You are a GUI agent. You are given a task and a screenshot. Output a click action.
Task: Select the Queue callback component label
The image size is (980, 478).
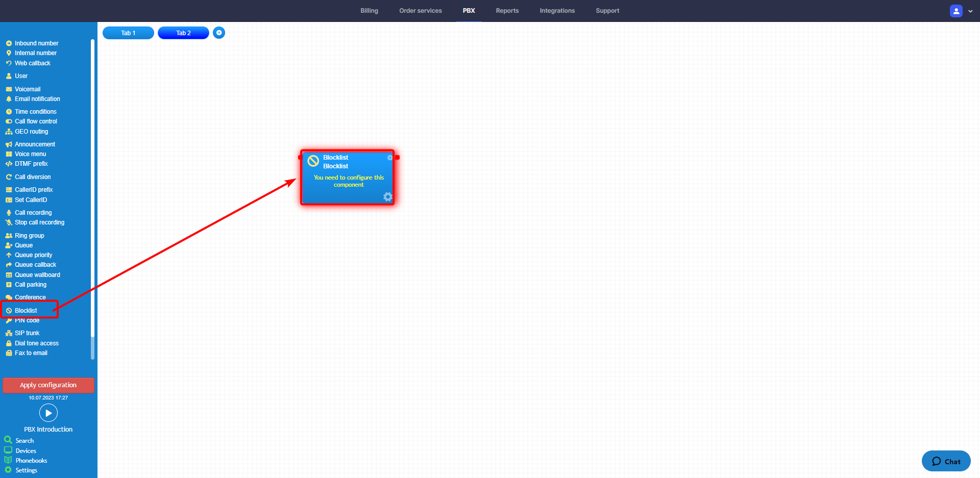[35, 265]
